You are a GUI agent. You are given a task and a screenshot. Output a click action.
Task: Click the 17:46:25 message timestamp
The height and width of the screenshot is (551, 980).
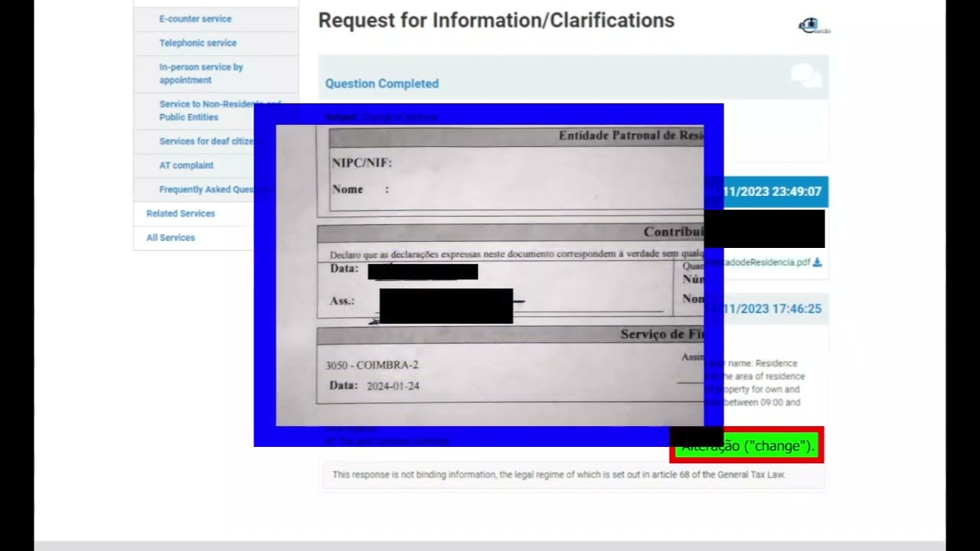[766, 308]
